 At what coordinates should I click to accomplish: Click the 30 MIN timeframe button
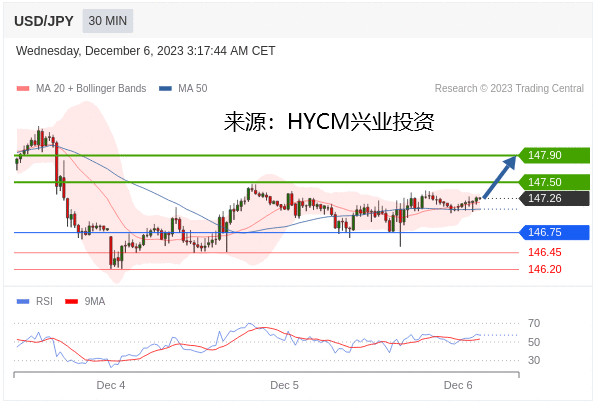108,21
